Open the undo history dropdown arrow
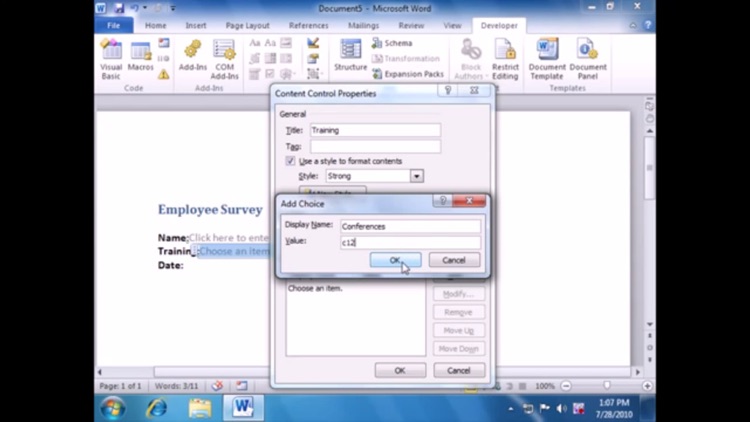The height and width of the screenshot is (422, 750). pos(145,8)
